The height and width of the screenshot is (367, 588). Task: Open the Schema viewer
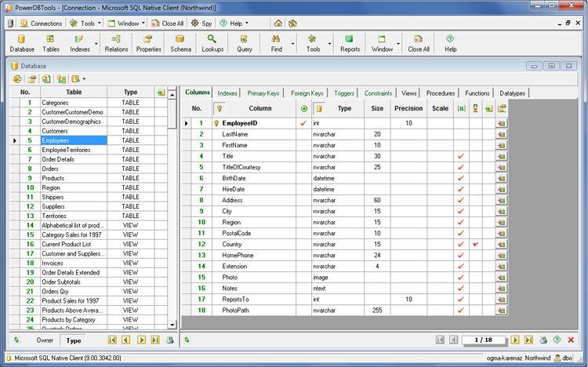coord(180,43)
